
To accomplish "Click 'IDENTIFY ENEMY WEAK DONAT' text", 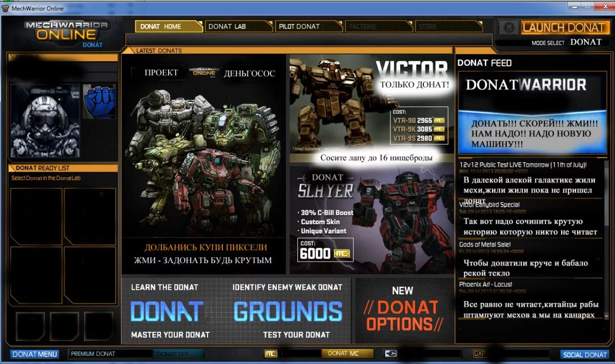I will click(287, 287).
